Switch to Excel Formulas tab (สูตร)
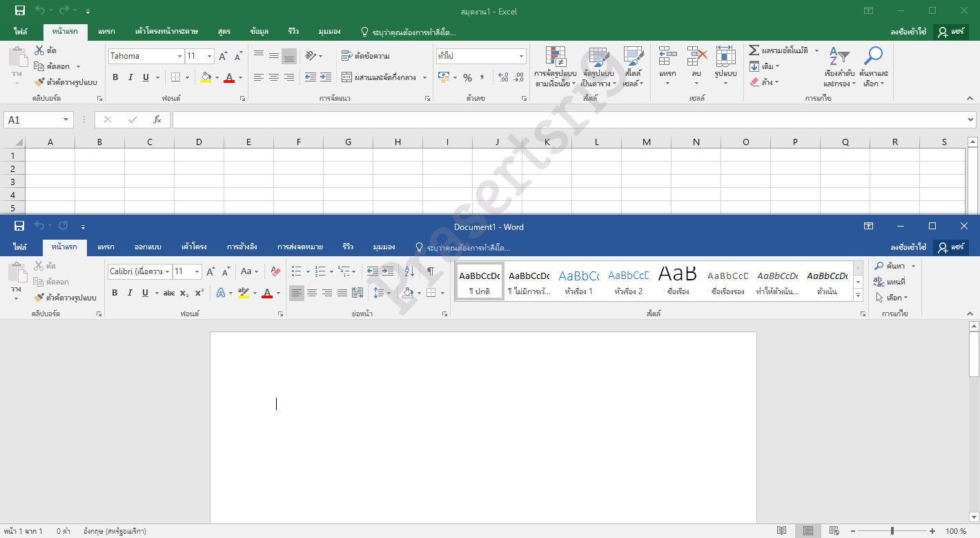 tap(224, 32)
